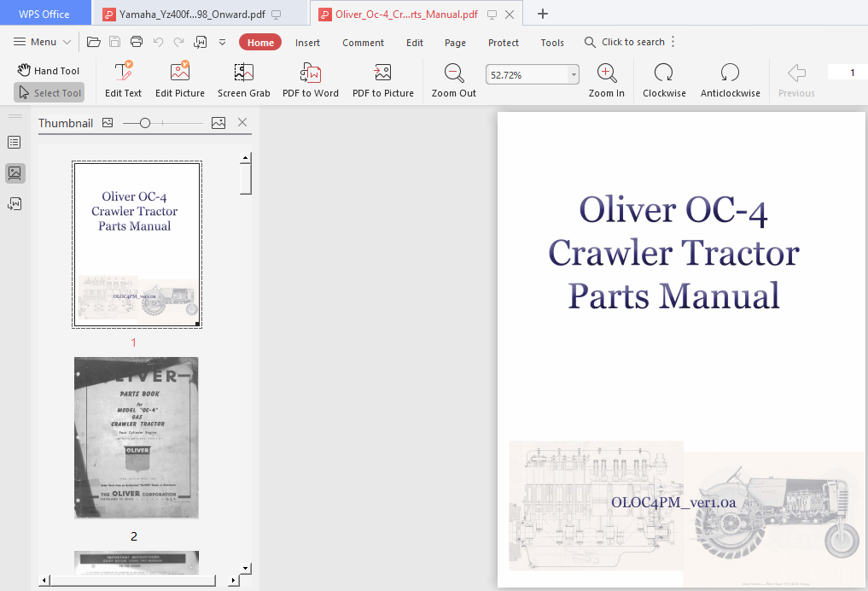Select the Oliver_Oc-4 manual PDF tab
Viewport: 868px width, 591px height.
[406, 15]
